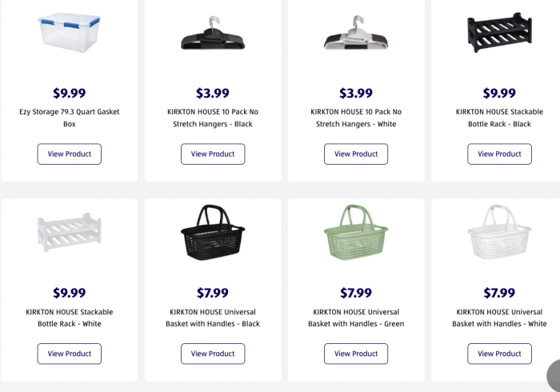Open the Stackable Bottle Rack - Black title link
This screenshot has height=392, width=560.
click(499, 118)
